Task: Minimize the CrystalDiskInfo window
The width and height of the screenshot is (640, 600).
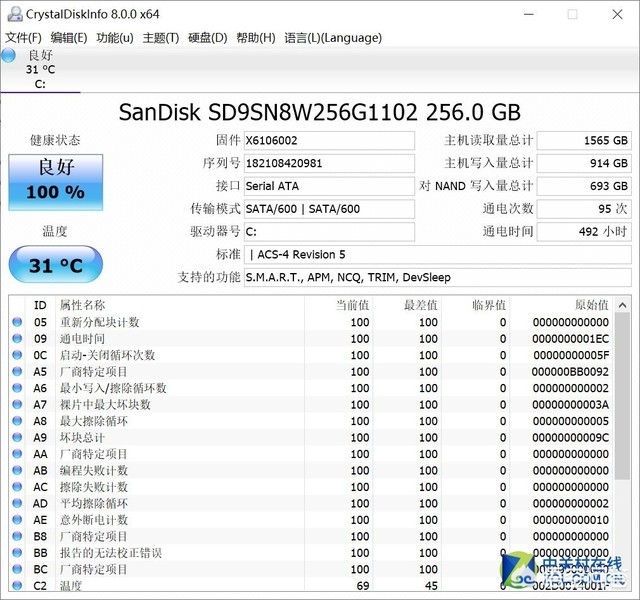Action: pyautogui.click(x=529, y=14)
